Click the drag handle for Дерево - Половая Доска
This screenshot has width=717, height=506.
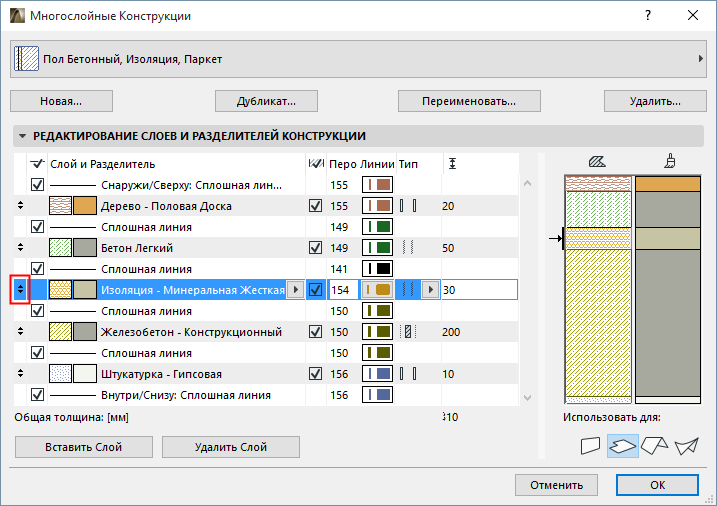20,206
